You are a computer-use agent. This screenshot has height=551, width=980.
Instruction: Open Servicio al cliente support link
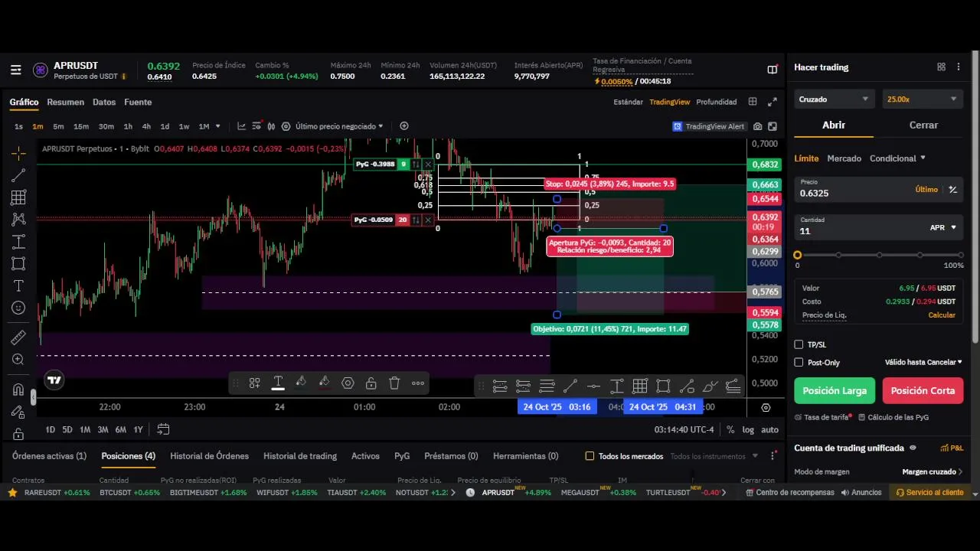click(x=929, y=493)
